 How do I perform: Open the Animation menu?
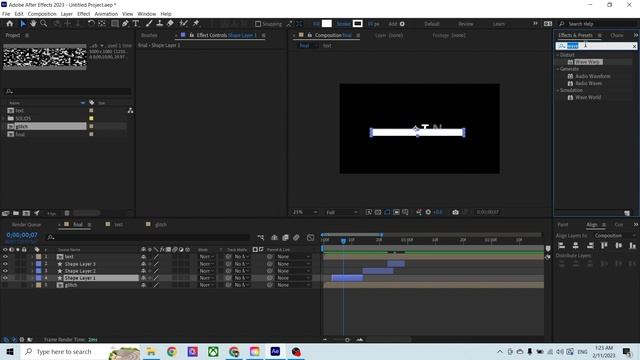106,14
